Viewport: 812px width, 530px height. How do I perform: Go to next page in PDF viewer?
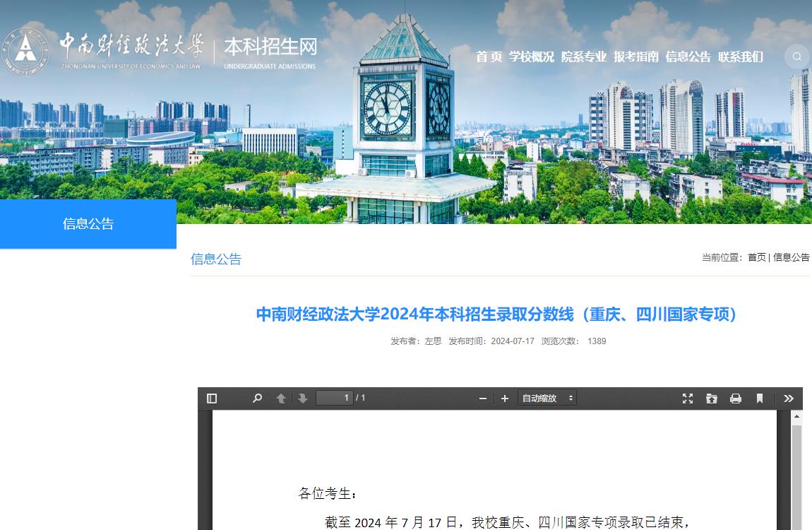(x=303, y=399)
